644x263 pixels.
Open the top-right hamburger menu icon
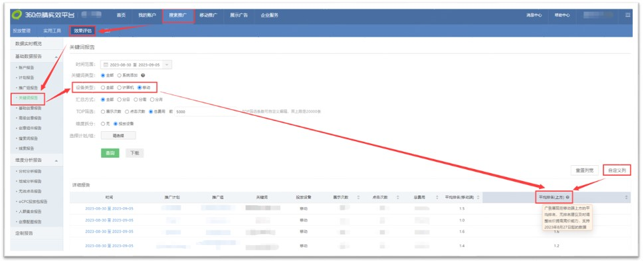click(627, 15)
